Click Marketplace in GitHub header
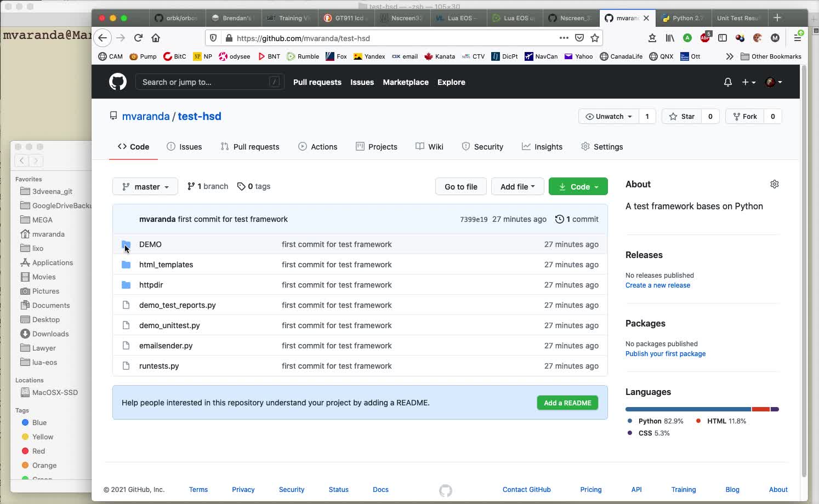Image resolution: width=819 pixels, height=504 pixels. point(406,82)
